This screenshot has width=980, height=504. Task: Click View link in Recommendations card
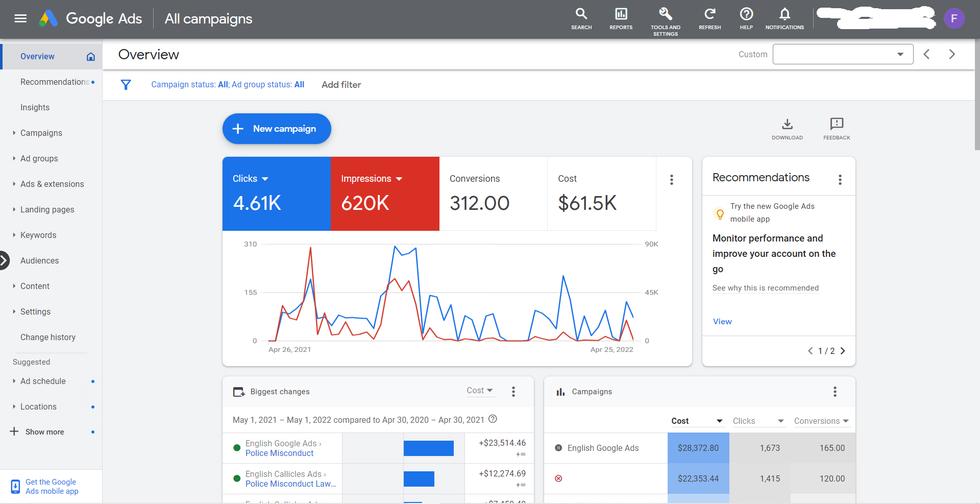pyautogui.click(x=722, y=322)
